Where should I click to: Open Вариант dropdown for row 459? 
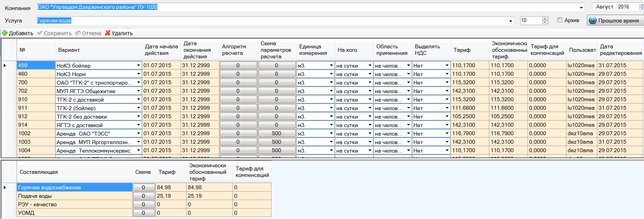coord(138,66)
